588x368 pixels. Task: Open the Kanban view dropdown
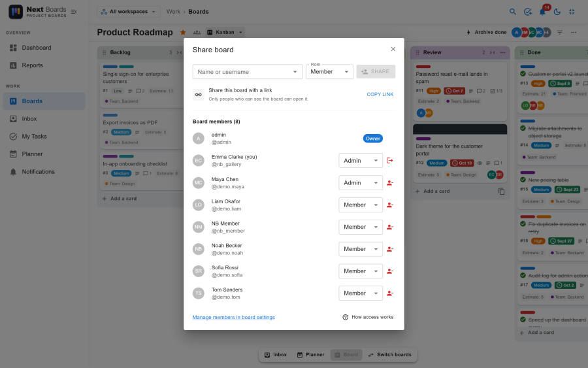point(225,32)
